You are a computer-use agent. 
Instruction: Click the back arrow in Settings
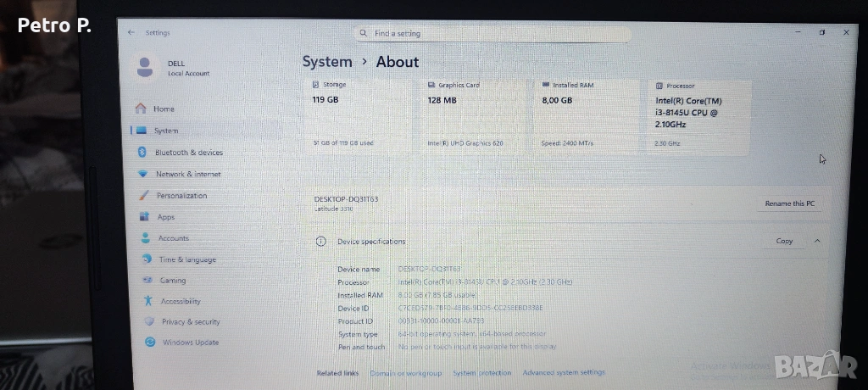(x=131, y=32)
